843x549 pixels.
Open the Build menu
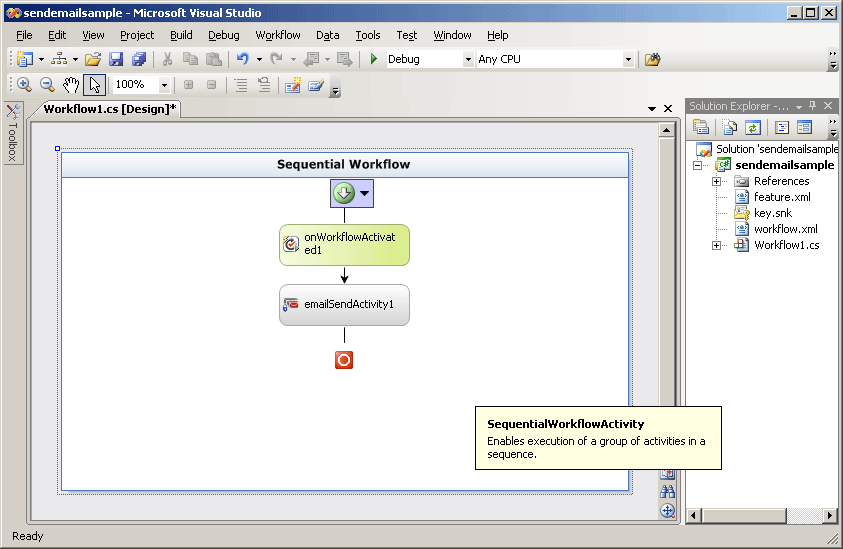pyautogui.click(x=181, y=35)
